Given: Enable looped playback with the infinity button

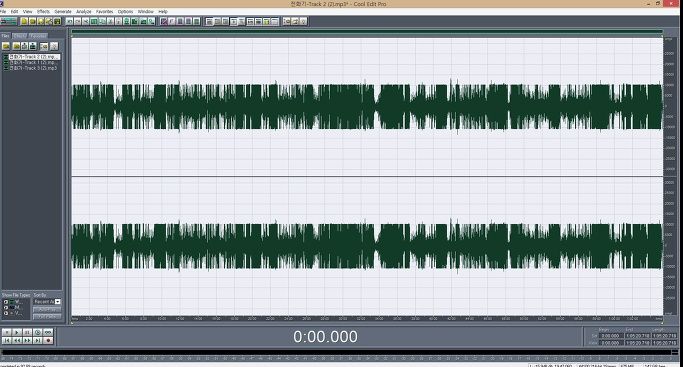Looking at the screenshot, I should point(48,332).
